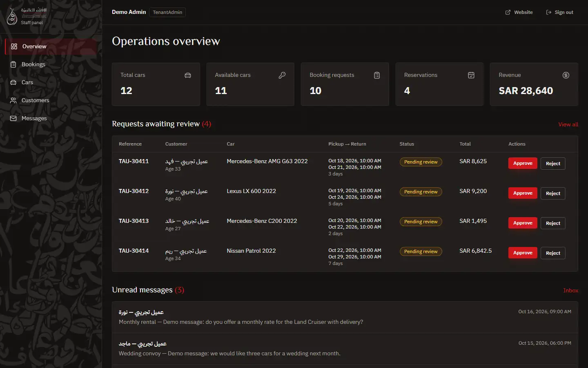Click the Customers people icon
This screenshot has width=588, height=368.
coord(13,101)
